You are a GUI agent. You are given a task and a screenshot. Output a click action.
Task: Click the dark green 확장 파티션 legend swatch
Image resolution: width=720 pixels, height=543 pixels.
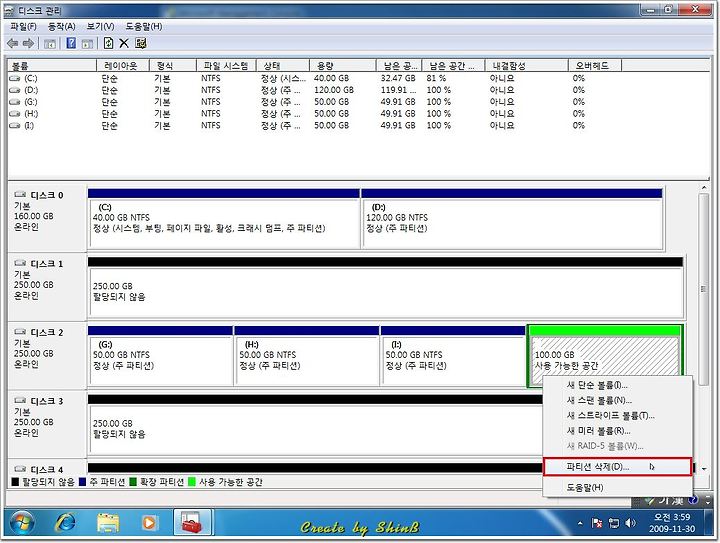(x=133, y=482)
